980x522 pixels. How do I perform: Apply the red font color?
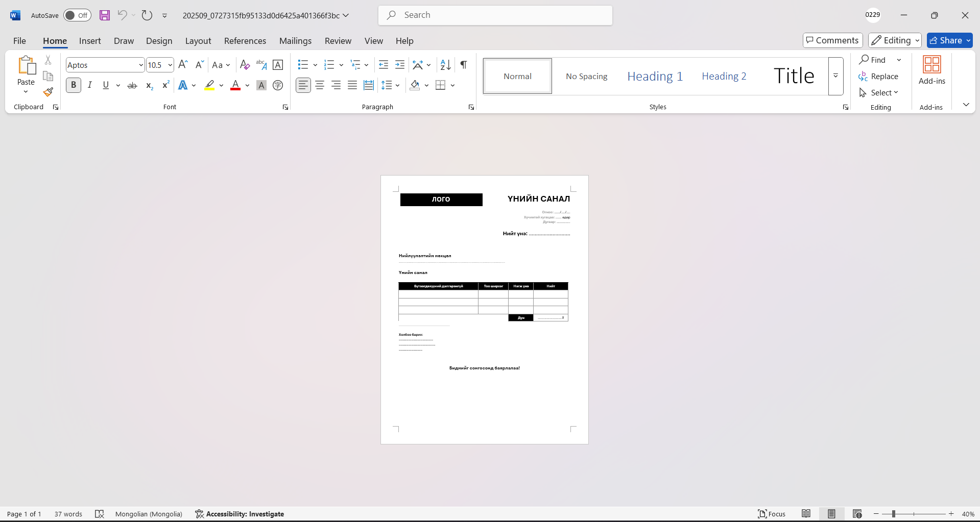click(x=235, y=85)
